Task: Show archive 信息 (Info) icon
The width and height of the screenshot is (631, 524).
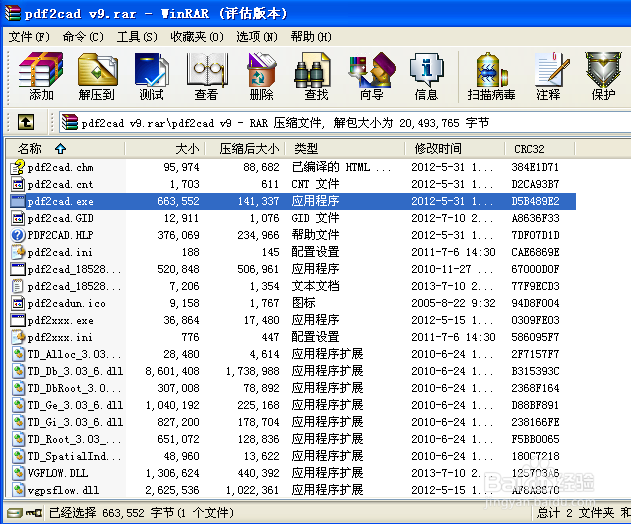Action: [427, 76]
